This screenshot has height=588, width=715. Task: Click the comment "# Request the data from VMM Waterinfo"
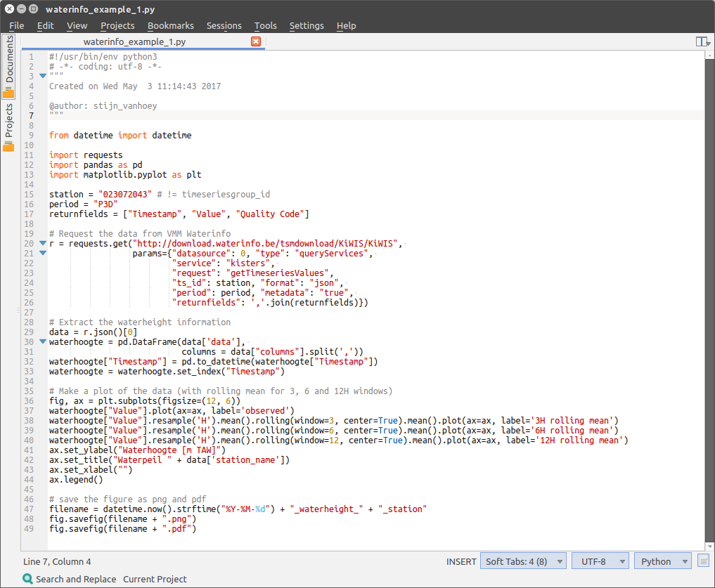tap(140, 233)
